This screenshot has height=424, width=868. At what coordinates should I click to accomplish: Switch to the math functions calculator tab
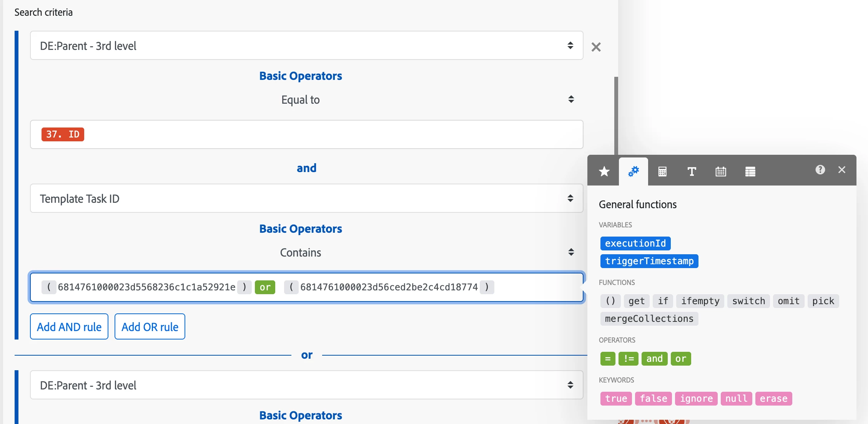coord(662,171)
